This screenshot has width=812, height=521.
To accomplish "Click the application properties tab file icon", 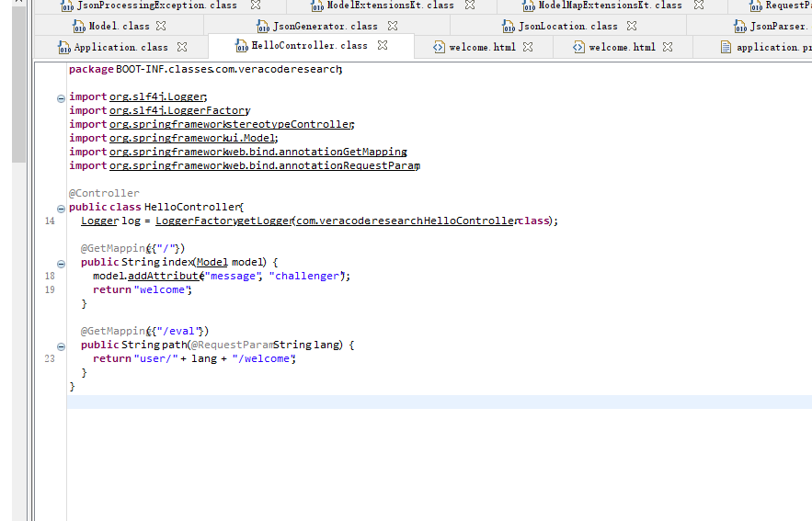I will (726, 47).
